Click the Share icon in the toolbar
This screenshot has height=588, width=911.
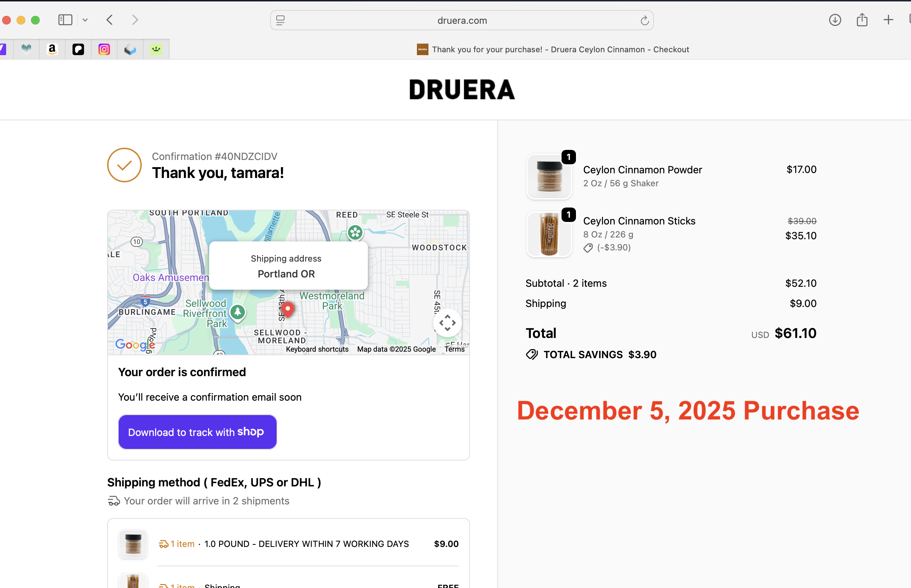[862, 20]
